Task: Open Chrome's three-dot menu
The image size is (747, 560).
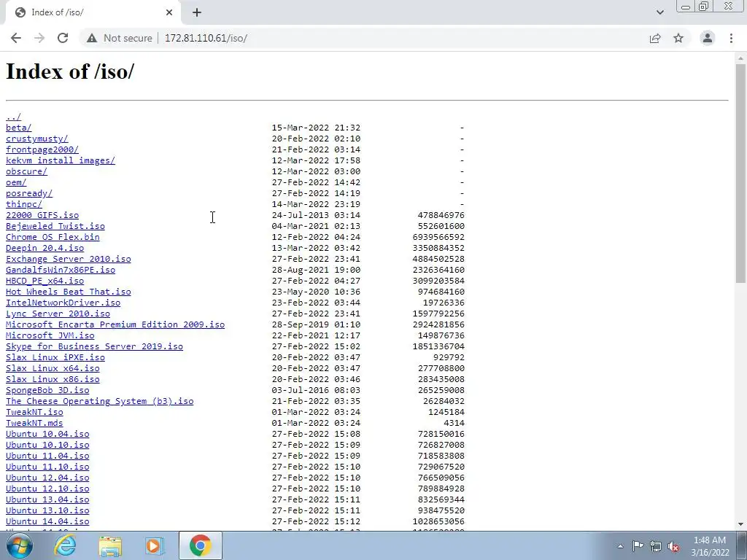Action: [x=731, y=38]
